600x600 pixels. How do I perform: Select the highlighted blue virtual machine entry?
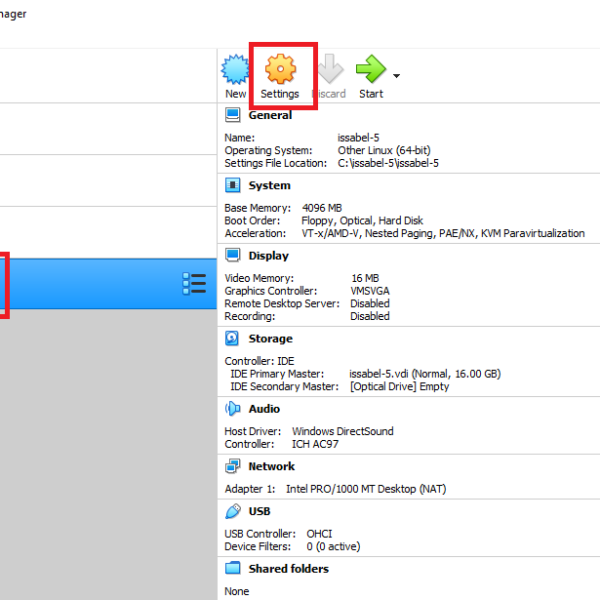pos(90,284)
